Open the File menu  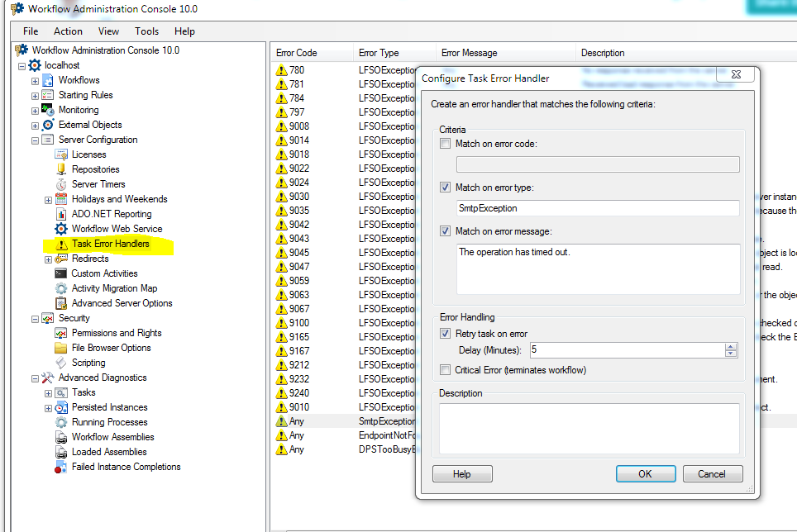[x=31, y=31]
